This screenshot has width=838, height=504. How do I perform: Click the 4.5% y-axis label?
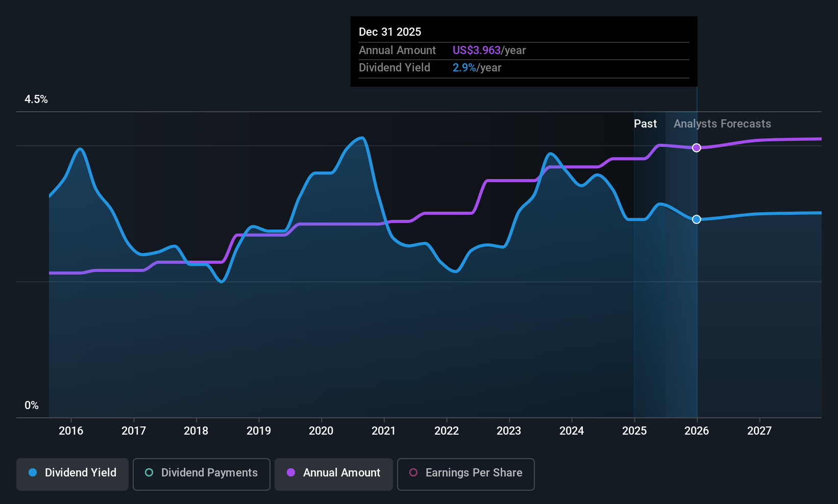[x=36, y=99]
